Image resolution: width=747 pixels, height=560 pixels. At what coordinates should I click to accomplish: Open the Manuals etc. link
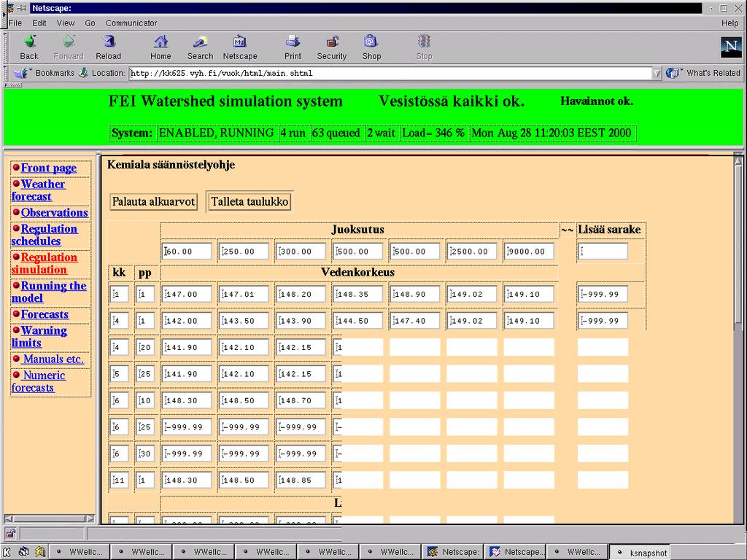53,359
